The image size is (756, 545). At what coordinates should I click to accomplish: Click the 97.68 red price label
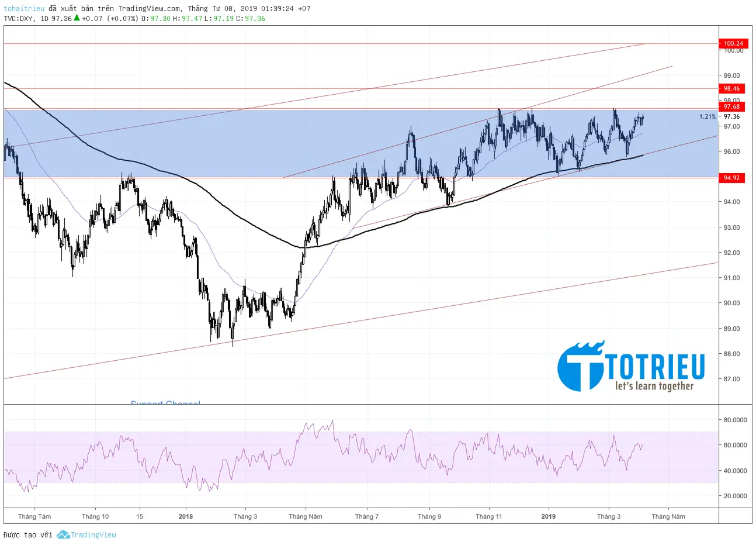[732, 106]
